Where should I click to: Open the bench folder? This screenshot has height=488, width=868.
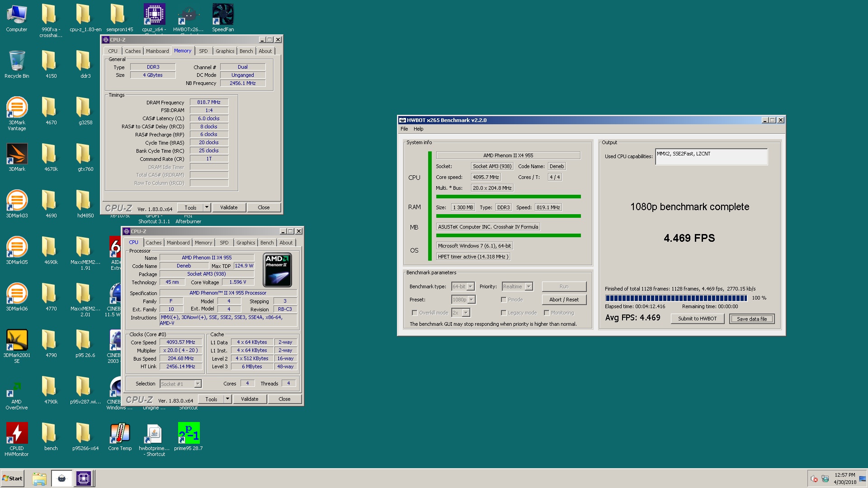click(x=51, y=436)
